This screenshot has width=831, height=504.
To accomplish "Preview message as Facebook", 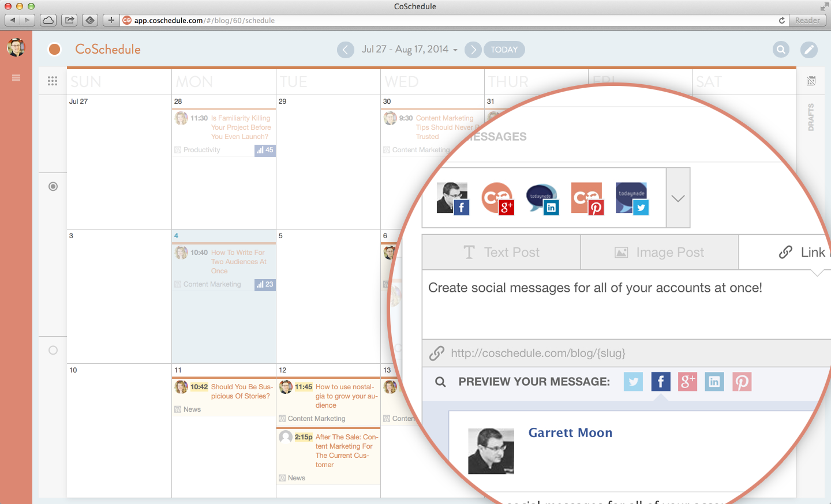I will click(661, 382).
